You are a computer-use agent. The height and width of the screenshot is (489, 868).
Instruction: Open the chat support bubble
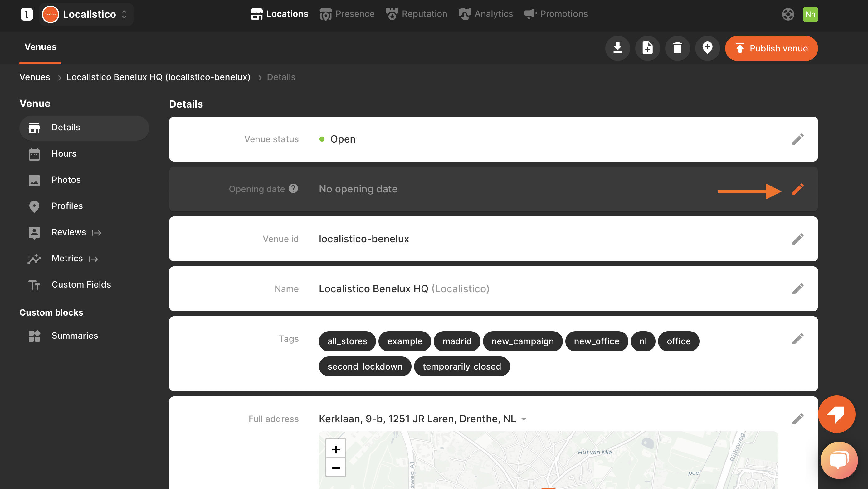839,460
